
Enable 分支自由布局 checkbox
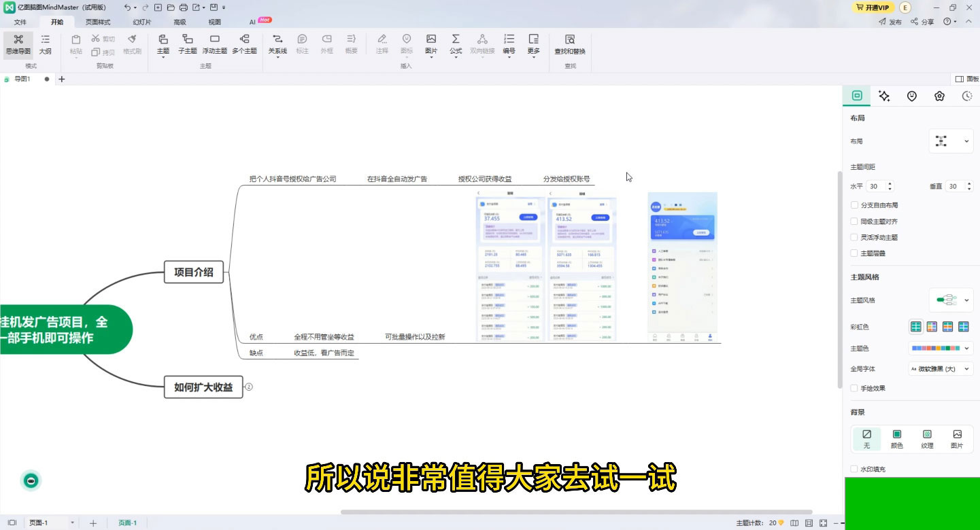855,205
